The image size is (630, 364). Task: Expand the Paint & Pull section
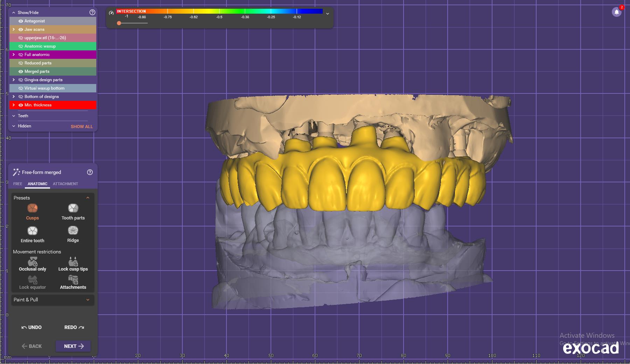[87, 300]
